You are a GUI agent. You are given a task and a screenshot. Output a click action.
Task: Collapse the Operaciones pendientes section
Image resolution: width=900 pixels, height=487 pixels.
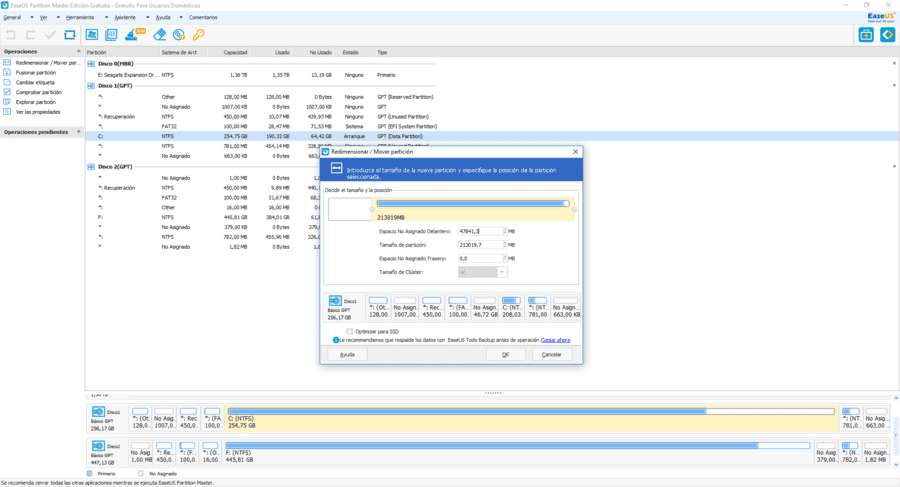[x=79, y=132]
